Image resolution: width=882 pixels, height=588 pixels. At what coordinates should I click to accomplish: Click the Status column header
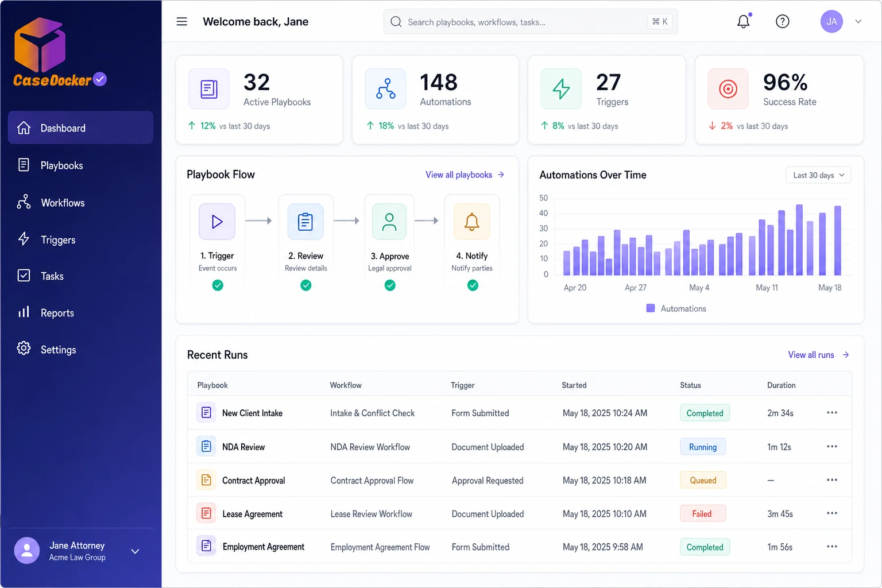click(x=690, y=385)
